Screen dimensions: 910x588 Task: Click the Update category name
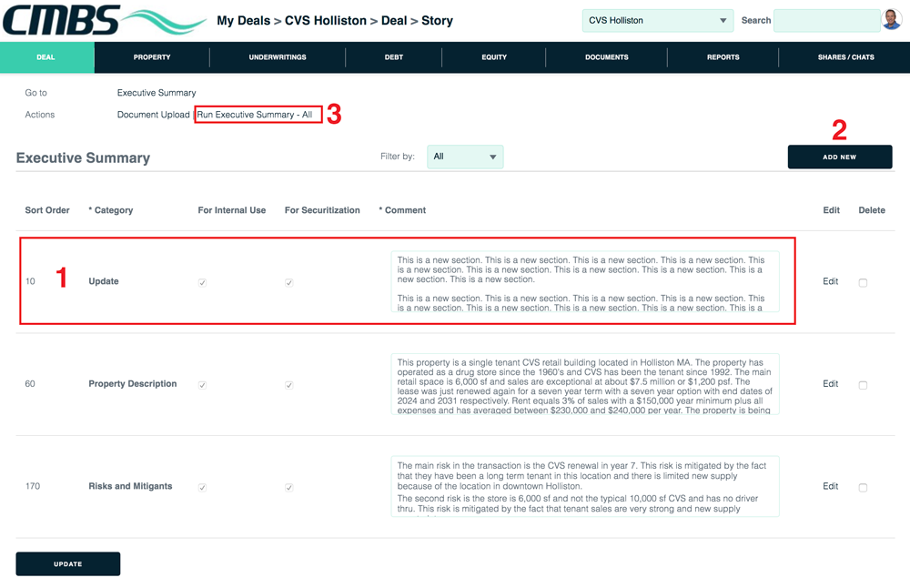(104, 281)
